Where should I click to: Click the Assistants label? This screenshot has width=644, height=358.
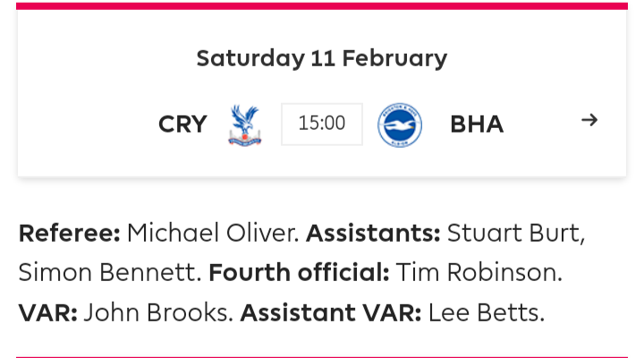pyautogui.click(x=373, y=233)
